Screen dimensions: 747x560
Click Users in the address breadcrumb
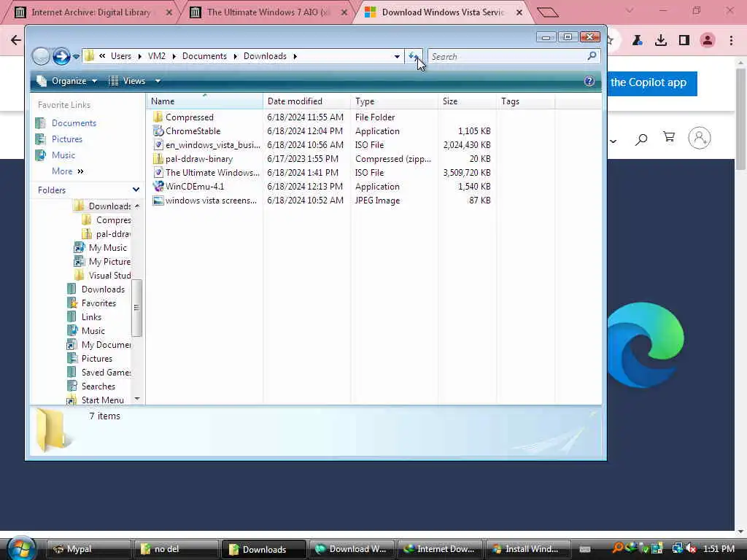pos(121,56)
